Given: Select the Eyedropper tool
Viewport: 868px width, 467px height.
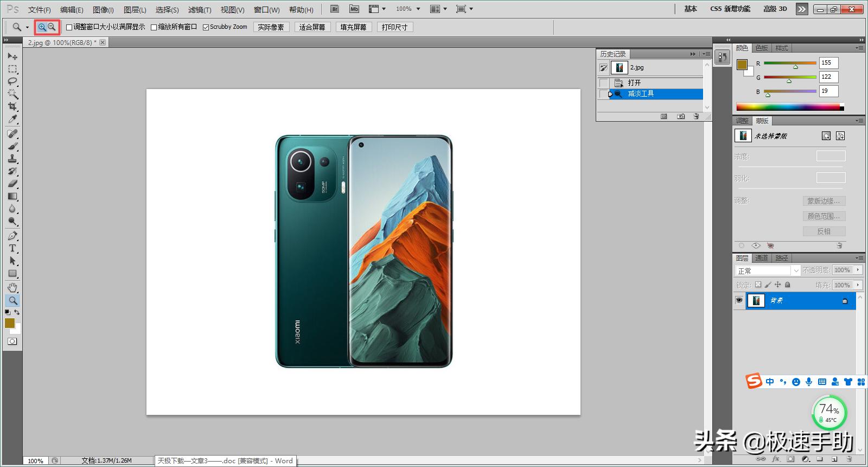Looking at the screenshot, I should pos(12,119).
